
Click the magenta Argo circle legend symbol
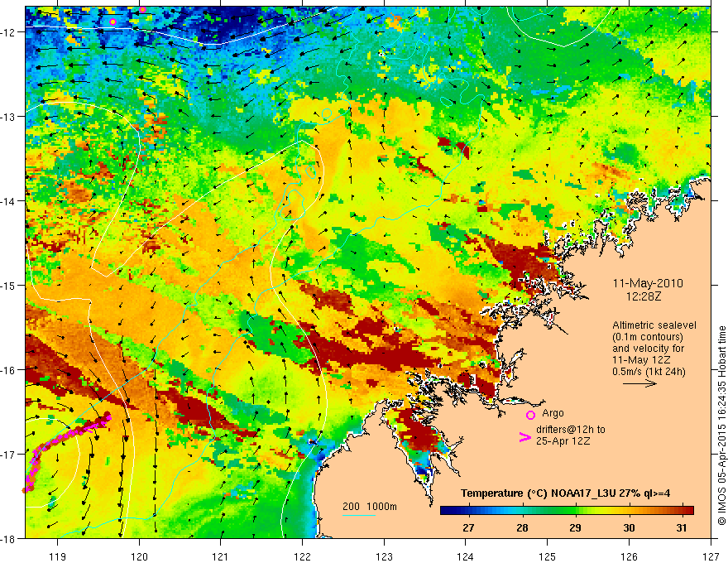[x=530, y=415]
